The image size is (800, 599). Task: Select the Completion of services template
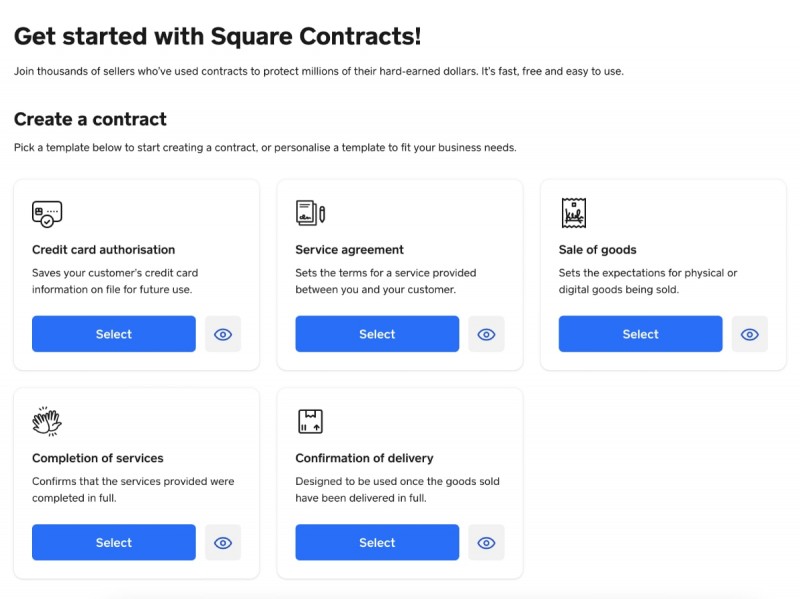113,542
